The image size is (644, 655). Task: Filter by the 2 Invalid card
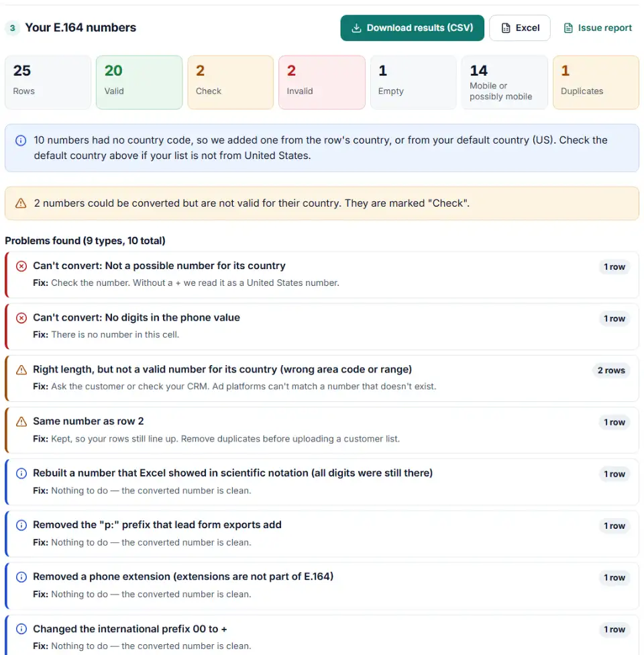321,83
